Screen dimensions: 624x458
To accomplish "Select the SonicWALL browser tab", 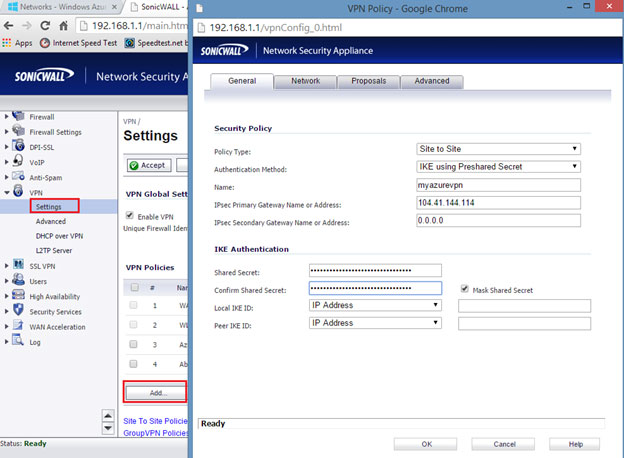I will pos(159,7).
